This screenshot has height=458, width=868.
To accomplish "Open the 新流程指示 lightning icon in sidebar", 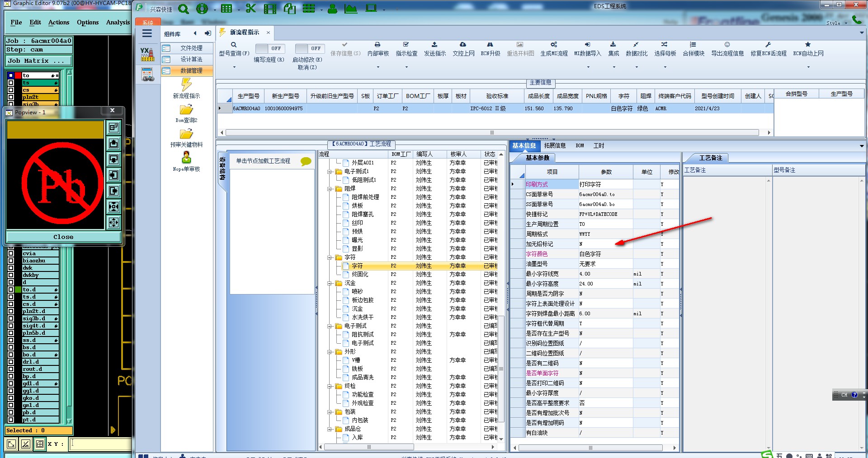I will (186, 84).
